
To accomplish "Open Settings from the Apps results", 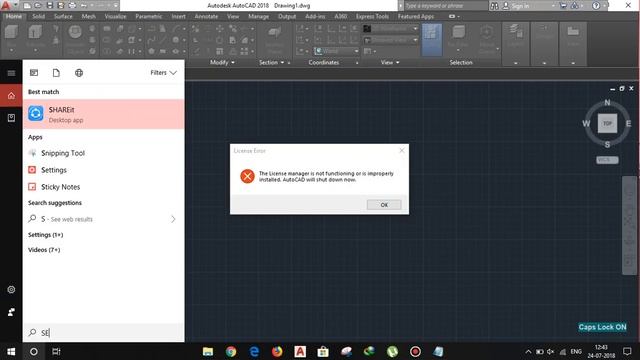I will tap(53, 170).
